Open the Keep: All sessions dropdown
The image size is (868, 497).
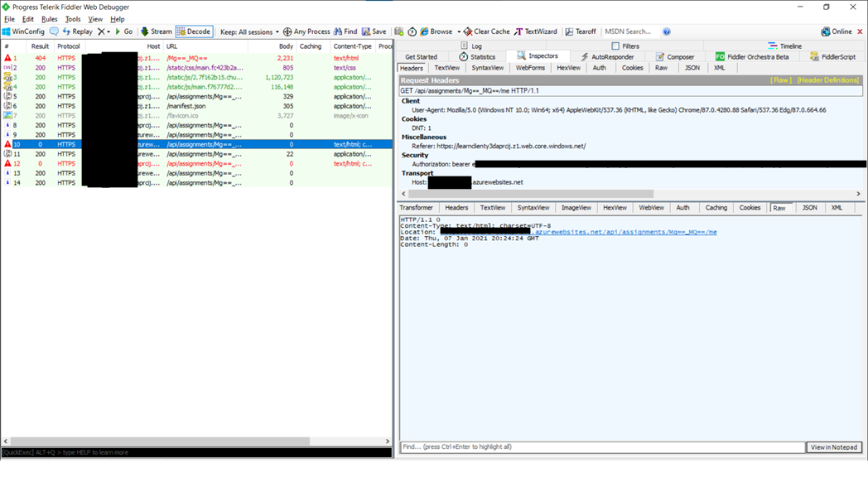coord(250,31)
